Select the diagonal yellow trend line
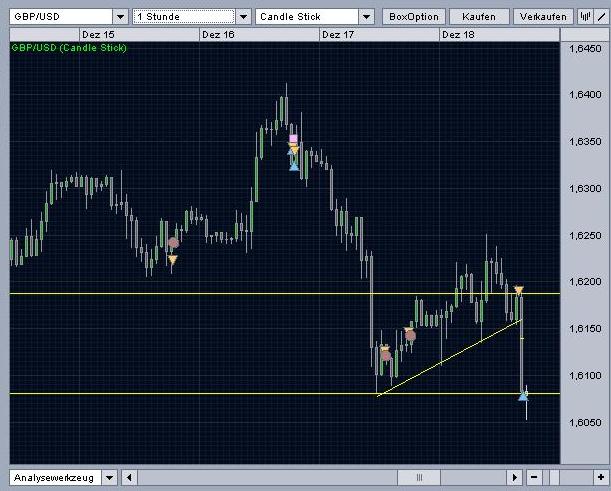The height and width of the screenshot is (491, 611). [449, 358]
